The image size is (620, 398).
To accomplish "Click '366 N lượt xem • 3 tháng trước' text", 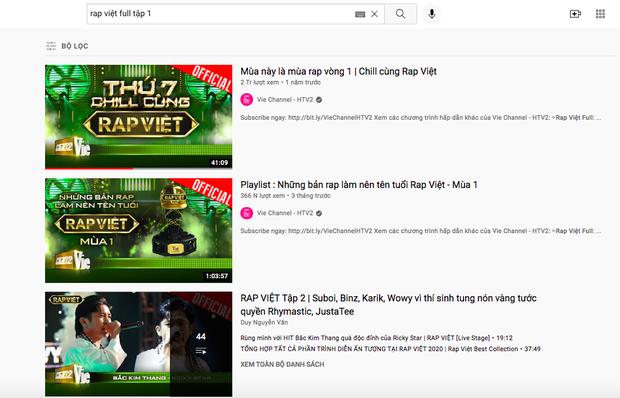I will coord(285,196).
